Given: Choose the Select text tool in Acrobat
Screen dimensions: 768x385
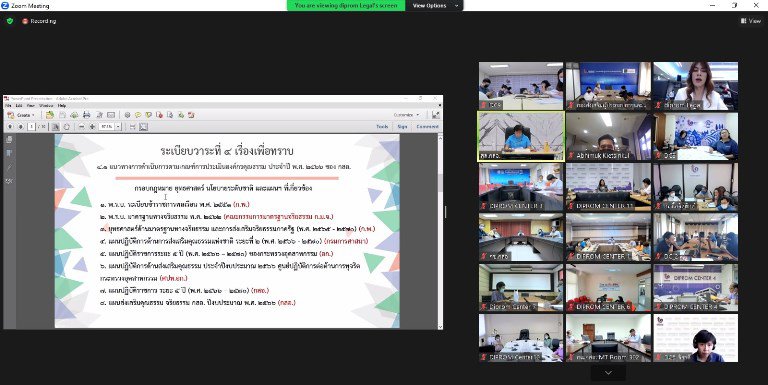Looking at the screenshot, I should (55, 126).
